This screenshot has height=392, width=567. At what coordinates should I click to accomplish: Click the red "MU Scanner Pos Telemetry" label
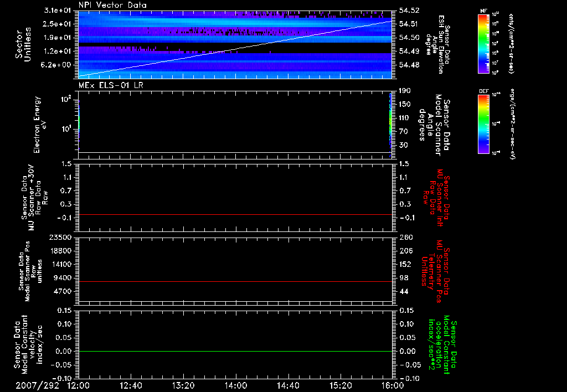pyautogui.click(x=435, y=271)
